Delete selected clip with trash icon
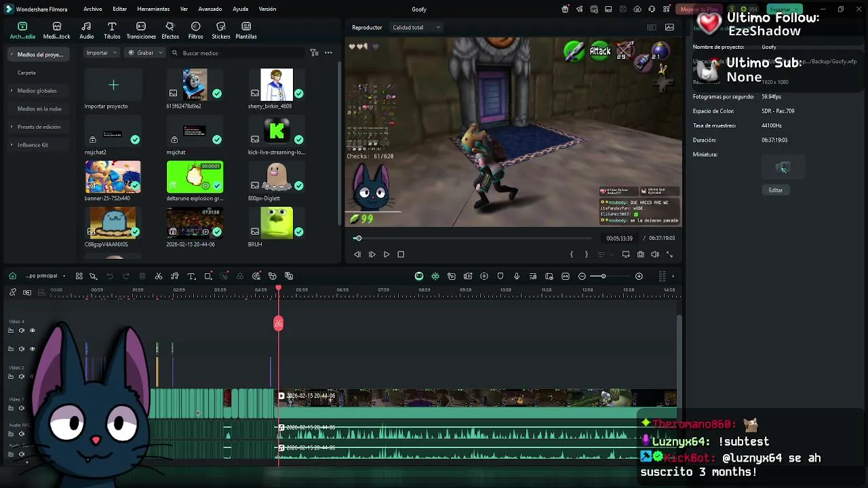868x488 pixels. [x=142, y=276]
